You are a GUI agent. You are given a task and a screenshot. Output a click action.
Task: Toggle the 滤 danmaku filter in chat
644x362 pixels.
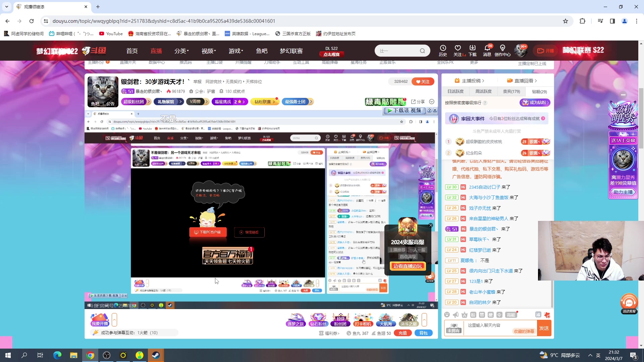538,315
